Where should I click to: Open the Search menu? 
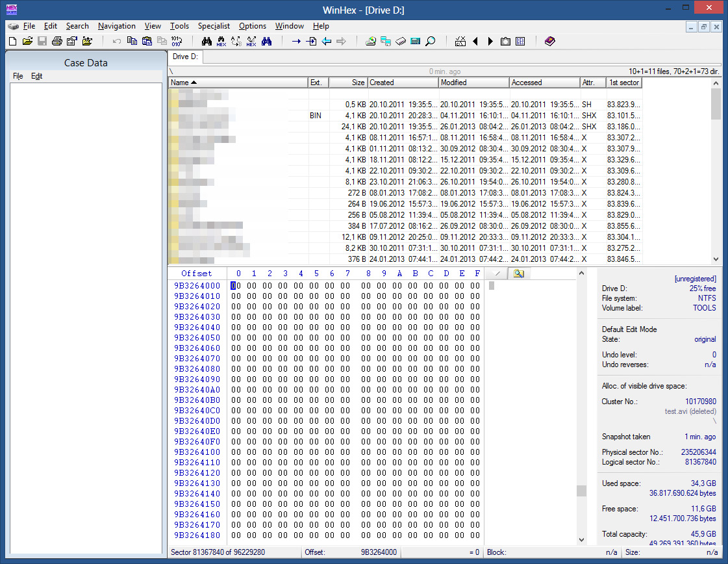click(x=77, y=26)
